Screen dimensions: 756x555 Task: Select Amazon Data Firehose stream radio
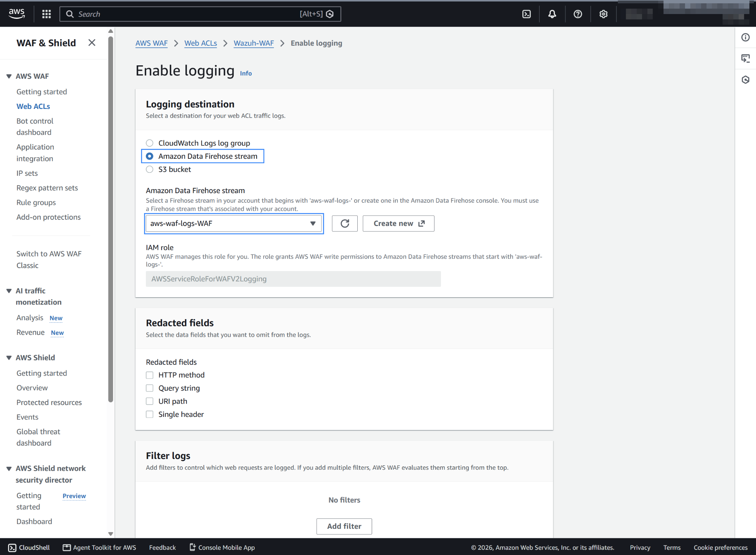150,156
